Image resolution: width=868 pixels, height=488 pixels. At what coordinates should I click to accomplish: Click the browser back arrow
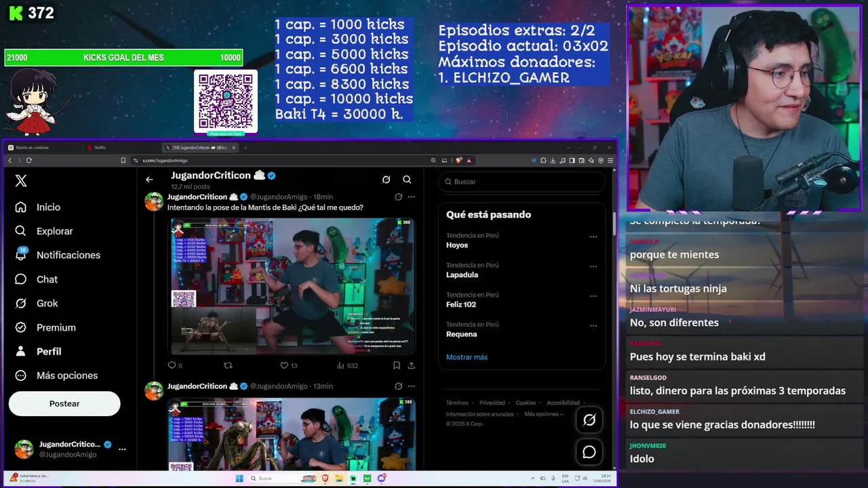pos(9,161)
